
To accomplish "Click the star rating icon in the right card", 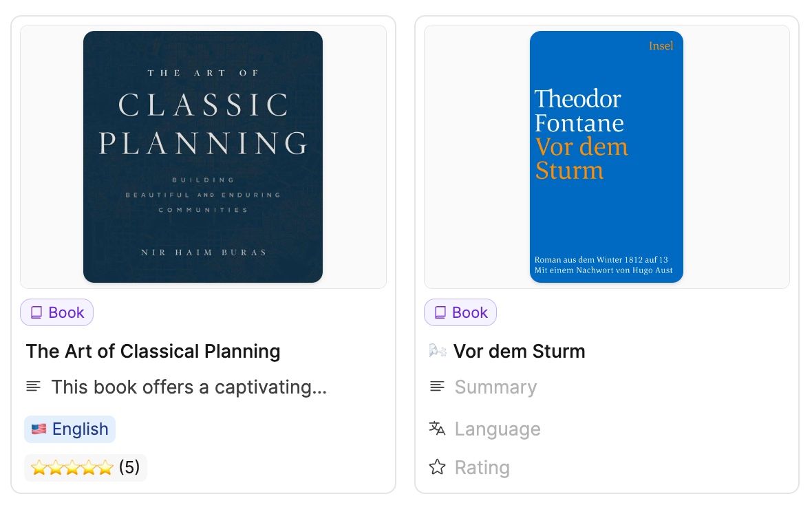I will pyautogui.click(x=437, y=468).
